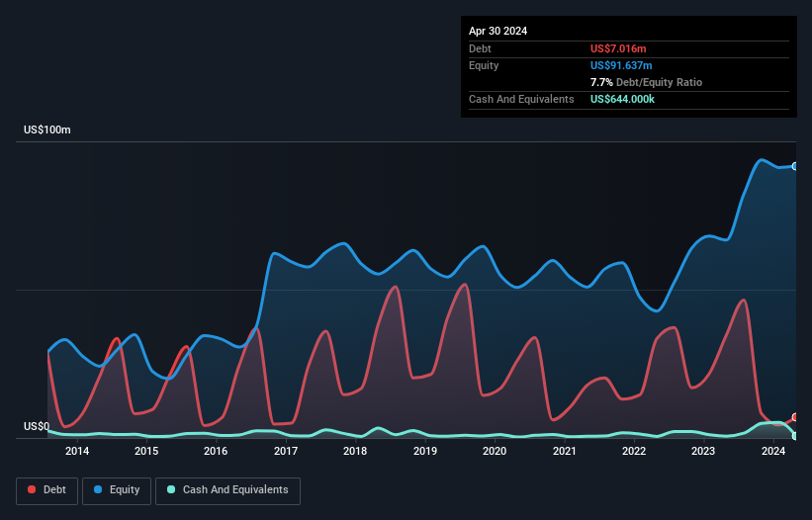Select the 2014 x-axis label
The image size is (812, 520).
pos(76,451)
